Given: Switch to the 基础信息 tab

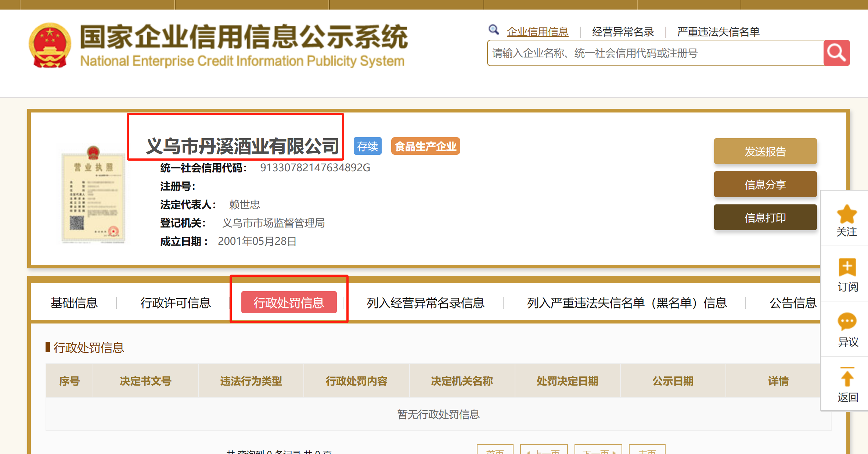Looking at the screenshot, I should tap(74, 303).
